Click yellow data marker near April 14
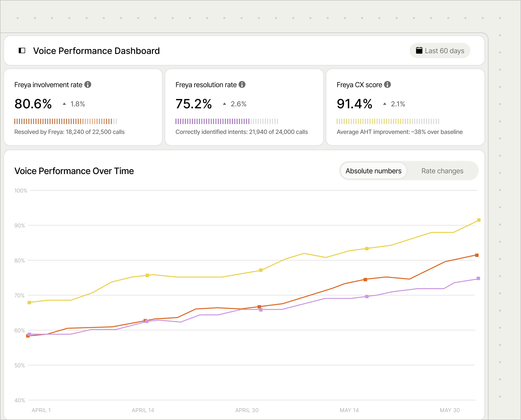This screenshot has height=420, width=521. (x=147, y=275)
